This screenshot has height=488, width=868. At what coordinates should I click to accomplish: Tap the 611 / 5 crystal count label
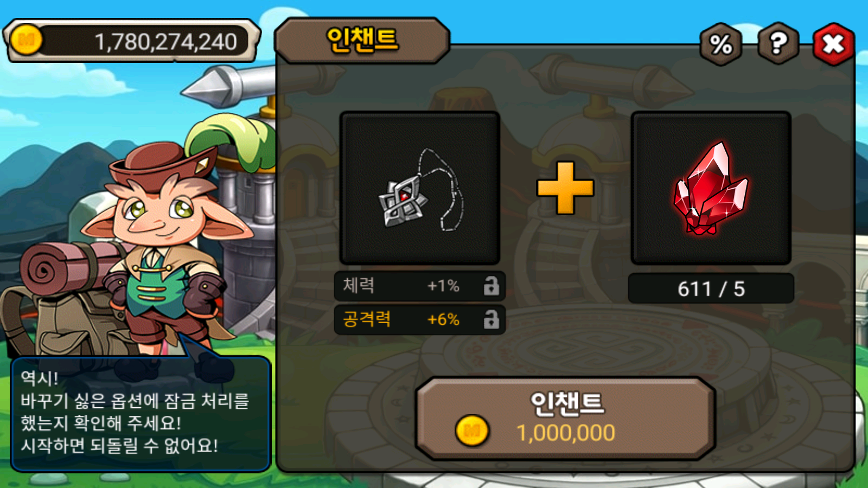[x=711, y=288]
